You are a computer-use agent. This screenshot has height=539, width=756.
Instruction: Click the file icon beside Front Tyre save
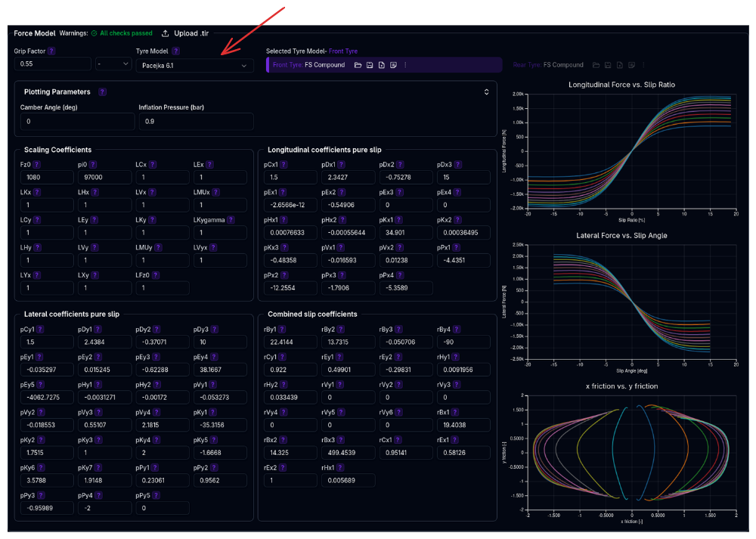point(382,65)
